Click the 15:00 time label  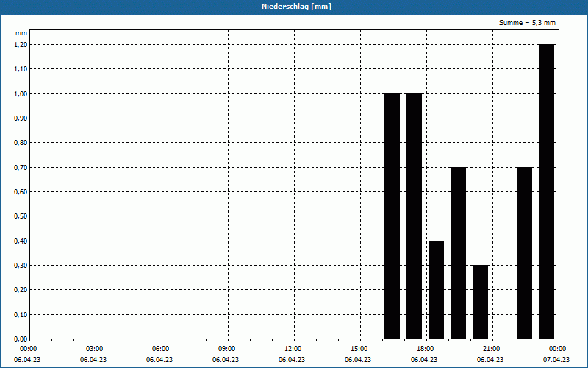click(360, 349)
